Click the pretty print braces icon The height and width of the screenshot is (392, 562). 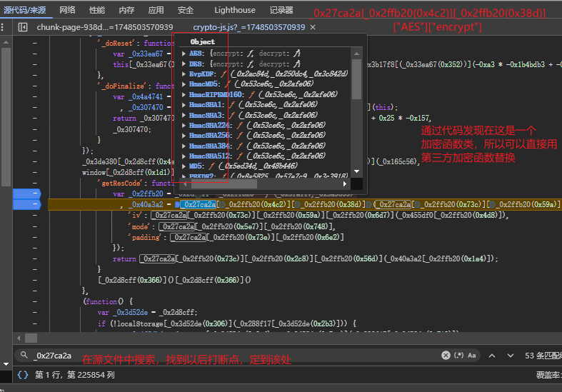23,375
